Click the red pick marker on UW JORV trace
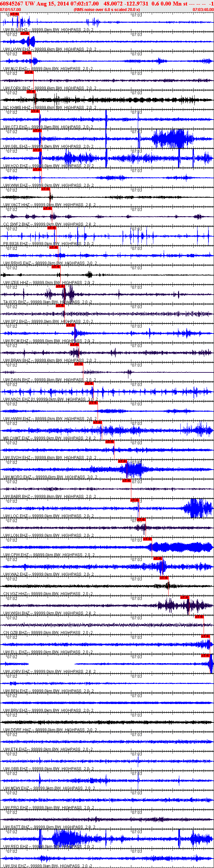214x868 pixels. [x=205, y=656]
